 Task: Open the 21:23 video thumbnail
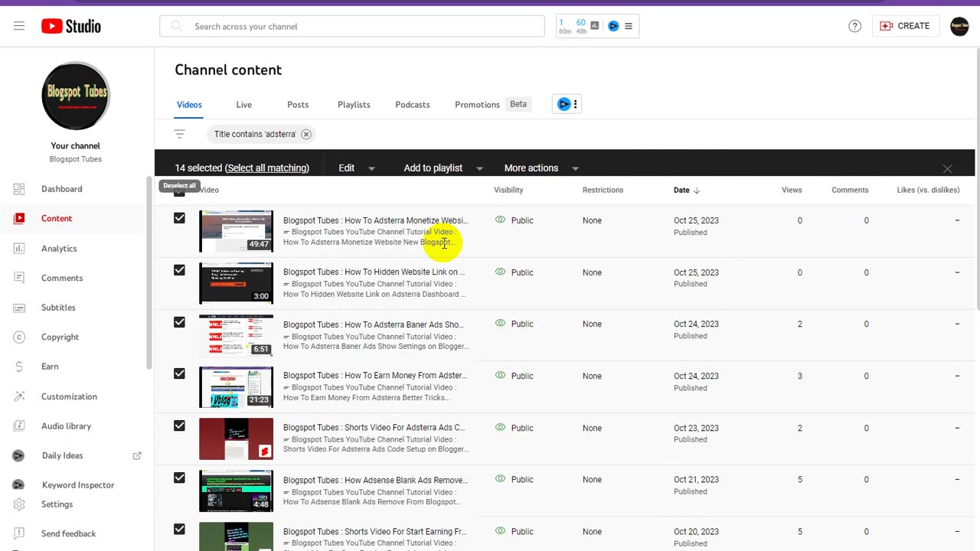236,386
